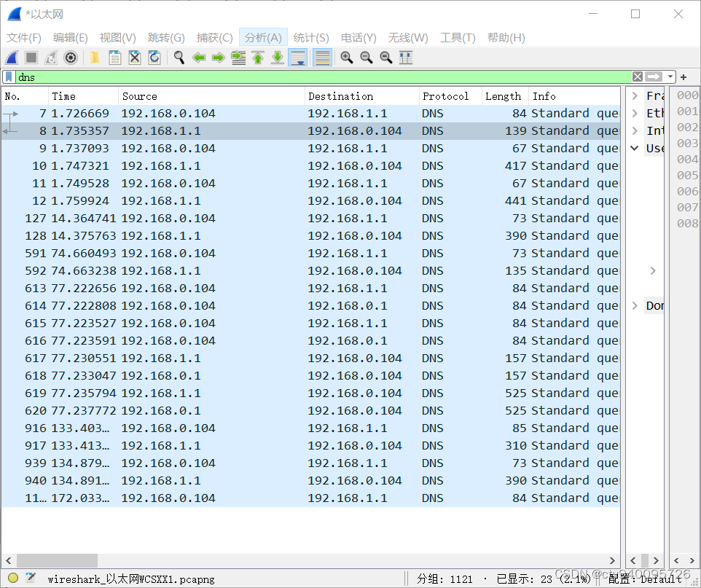Sort by the Protocol column header
Image resolution: width=701 pixels, height=588 pixels.
450,96
